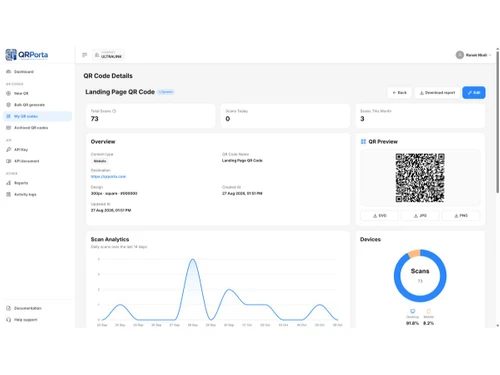
Task: Click the 8.2% Mobile percentage
Action: point(429,323)
